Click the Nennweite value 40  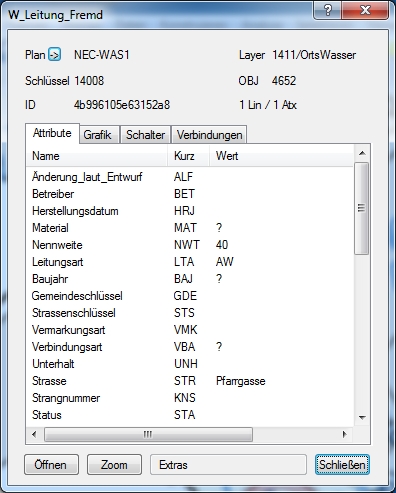(x=222, y=245)
